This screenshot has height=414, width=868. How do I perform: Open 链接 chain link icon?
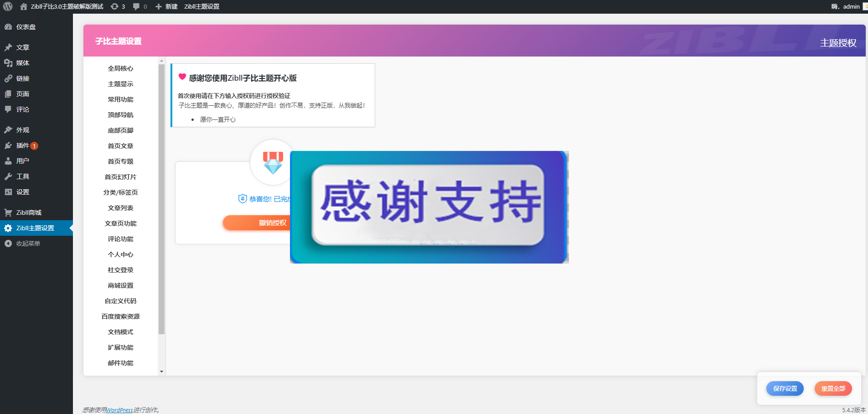click(8, 78)
